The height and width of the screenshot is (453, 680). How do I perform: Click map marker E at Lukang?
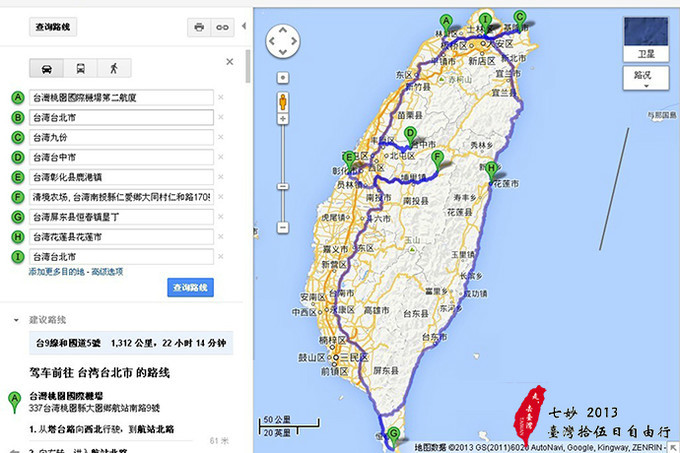[349, 161]
